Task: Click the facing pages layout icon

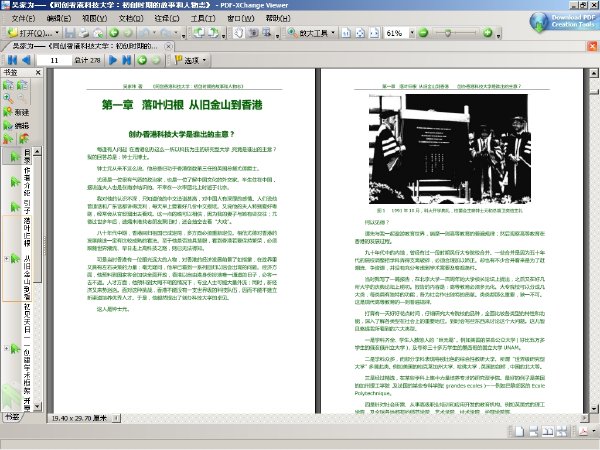Action: point(548,431)
